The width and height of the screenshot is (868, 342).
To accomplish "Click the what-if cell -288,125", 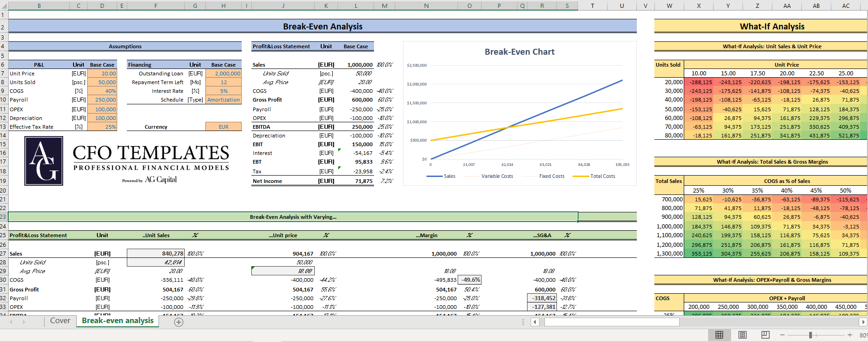I will (x=699, y=82).
